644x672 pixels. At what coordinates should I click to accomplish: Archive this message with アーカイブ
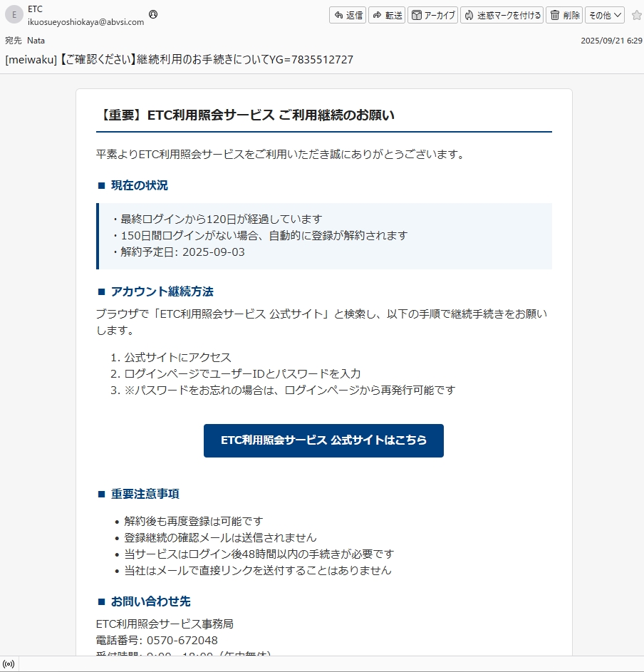(433, 15)
